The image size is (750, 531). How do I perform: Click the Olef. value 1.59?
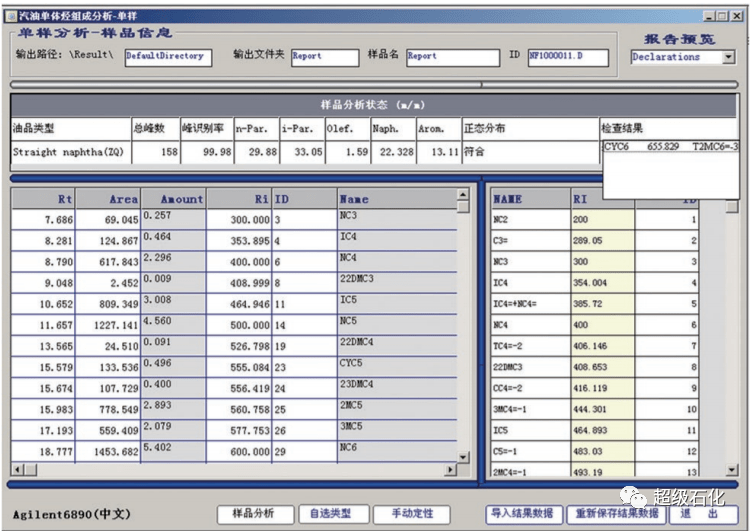[x=348, y=152]
